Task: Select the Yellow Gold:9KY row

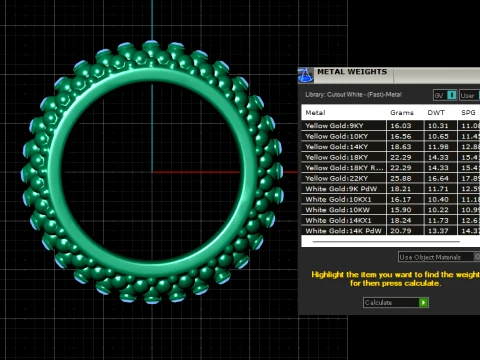Action: point(390,126)
